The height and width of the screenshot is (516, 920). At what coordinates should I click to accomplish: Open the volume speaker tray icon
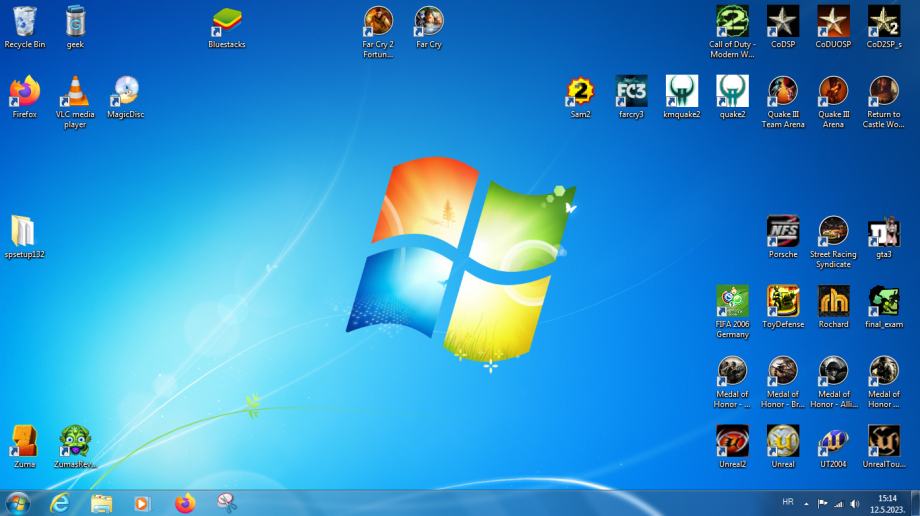[855, 504]
